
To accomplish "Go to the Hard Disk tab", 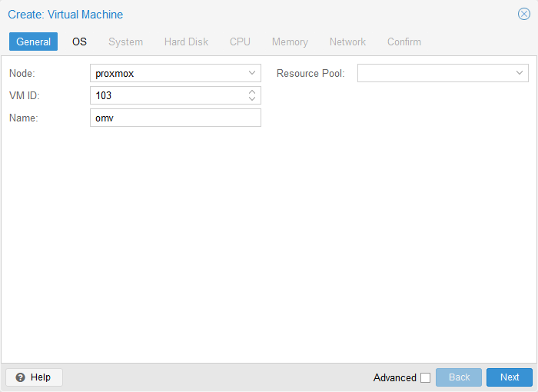I will (186, 42).
